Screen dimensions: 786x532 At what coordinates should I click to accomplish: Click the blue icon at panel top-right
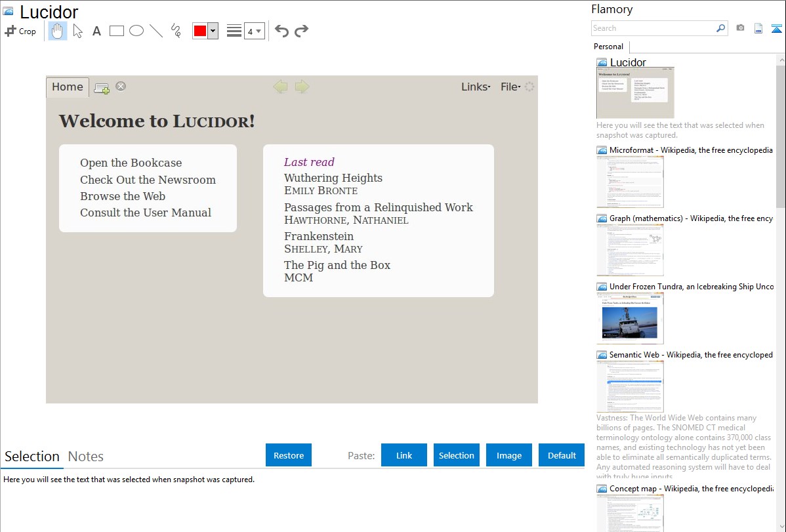point(776,28)
